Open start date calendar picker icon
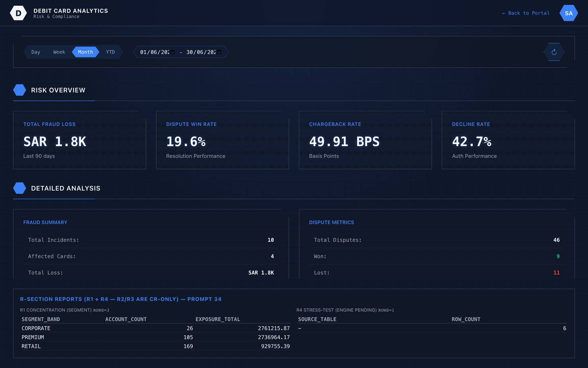This screenshot has height=368, width=588. point(172,52)
